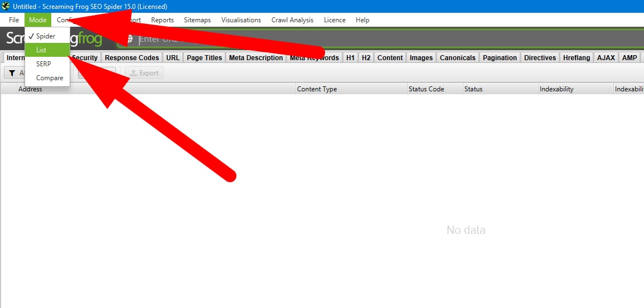Image resolution: width=644 pixels, height=308 pixels.
Task: Choose Compare mode option
Action: pyautogui.click(x=47, y=78)
